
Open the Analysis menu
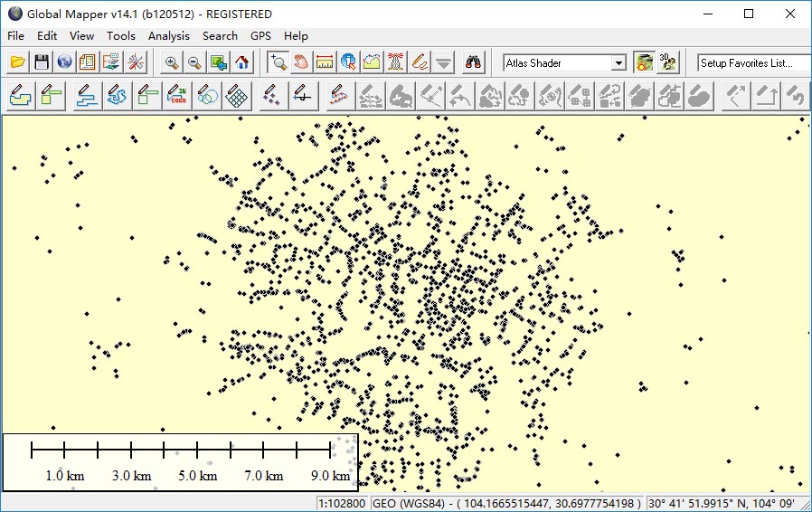coord(168,36)
